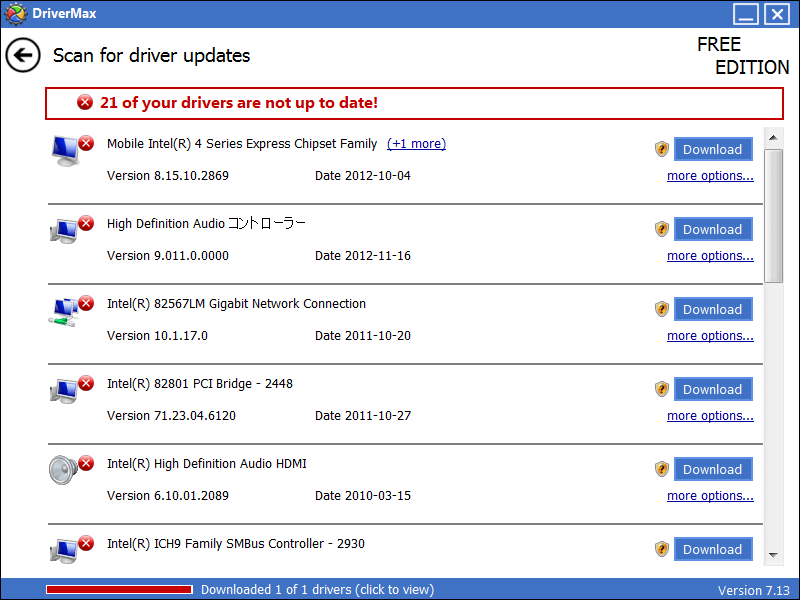This screenshot has height=600, width=800.
Task: Select the High Definition Audio controller device icon
Action: [x=64, y=231]
